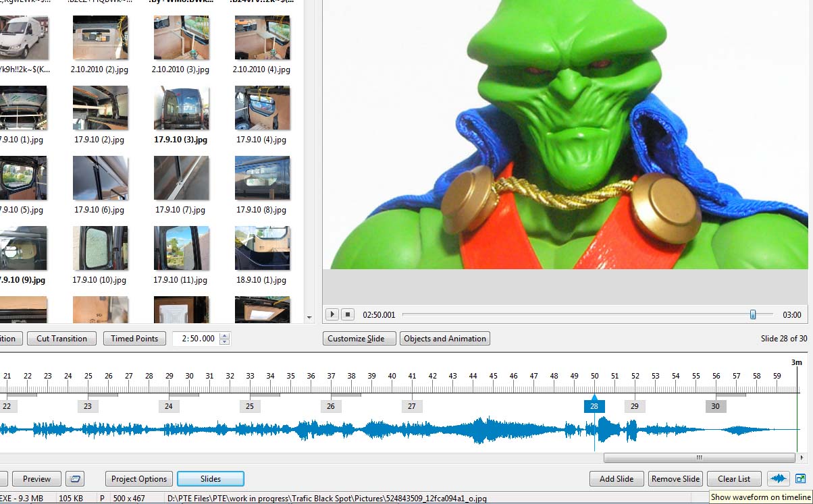The width and height of the screenshot is (813, 504).
Task: Click the Timed Points button
Action: click(134, 339)
